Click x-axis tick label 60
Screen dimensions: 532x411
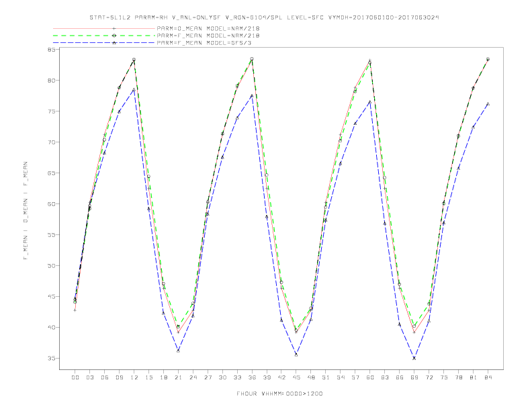[370, 377]
